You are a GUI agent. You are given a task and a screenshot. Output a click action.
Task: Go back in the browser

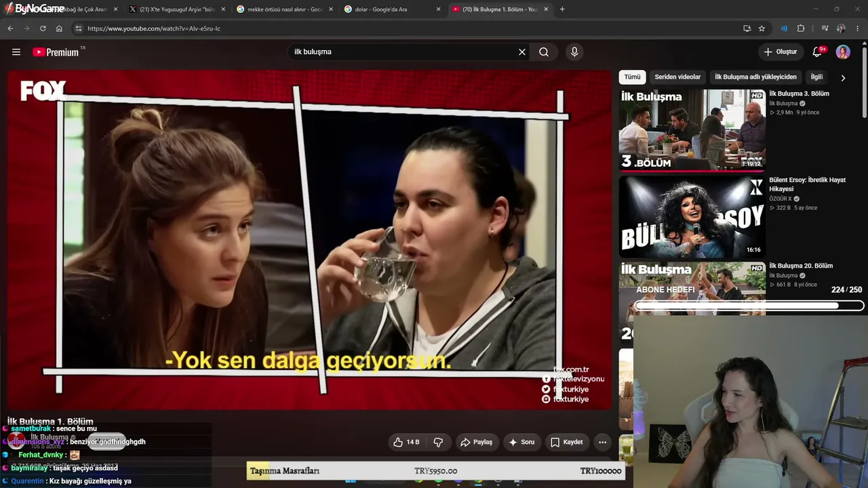click(x=10, y=28)
